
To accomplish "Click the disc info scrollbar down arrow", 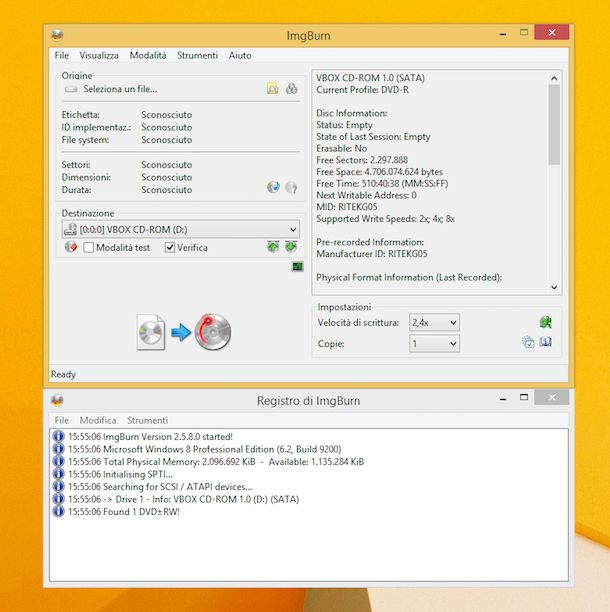I will pos(554,288).
